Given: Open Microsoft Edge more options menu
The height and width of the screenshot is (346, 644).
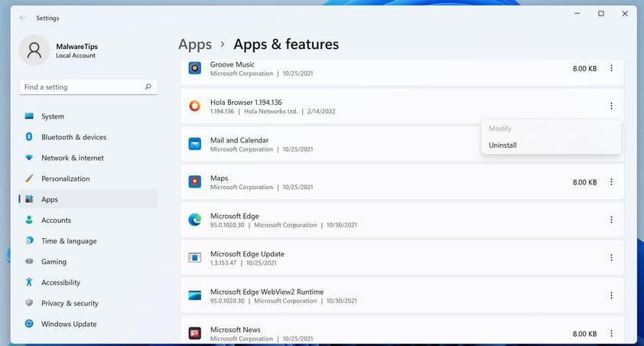Looking at the screenshot, I should point(611,220).
